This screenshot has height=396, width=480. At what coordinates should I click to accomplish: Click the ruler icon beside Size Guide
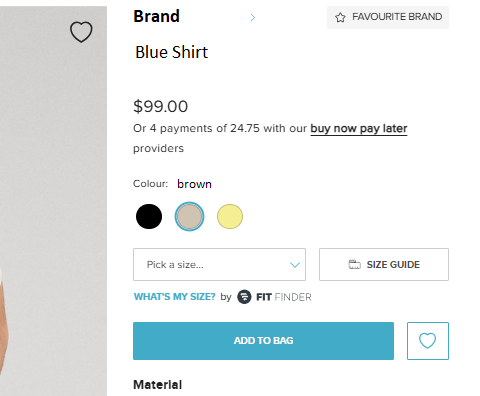(x=354, y=264)
